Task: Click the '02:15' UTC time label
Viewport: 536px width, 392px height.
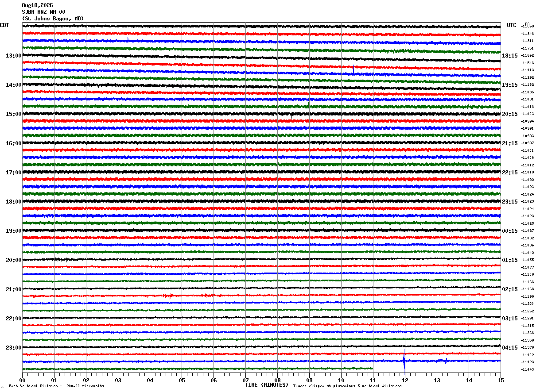Action: tap(510, 289)
